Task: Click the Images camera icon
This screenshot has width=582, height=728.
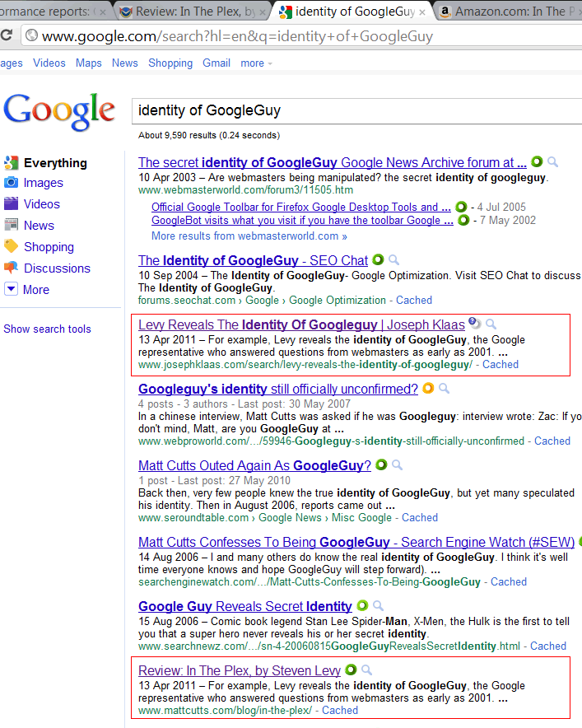Action: [12, 183]
